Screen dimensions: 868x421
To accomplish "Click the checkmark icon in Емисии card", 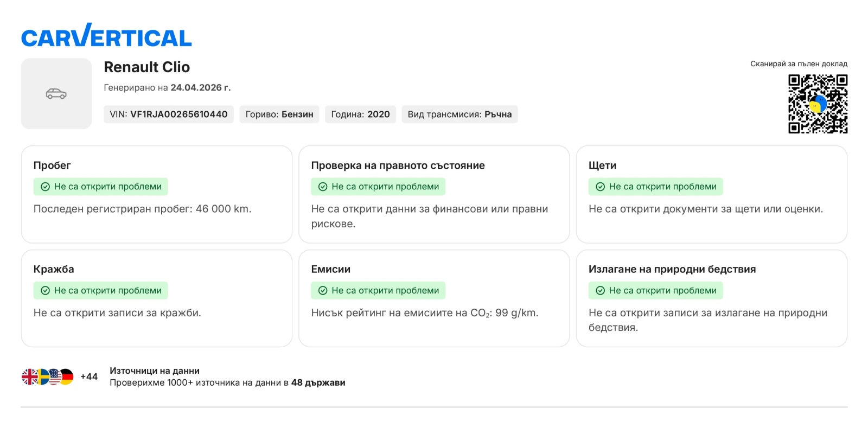I will (x=323, y=291).
